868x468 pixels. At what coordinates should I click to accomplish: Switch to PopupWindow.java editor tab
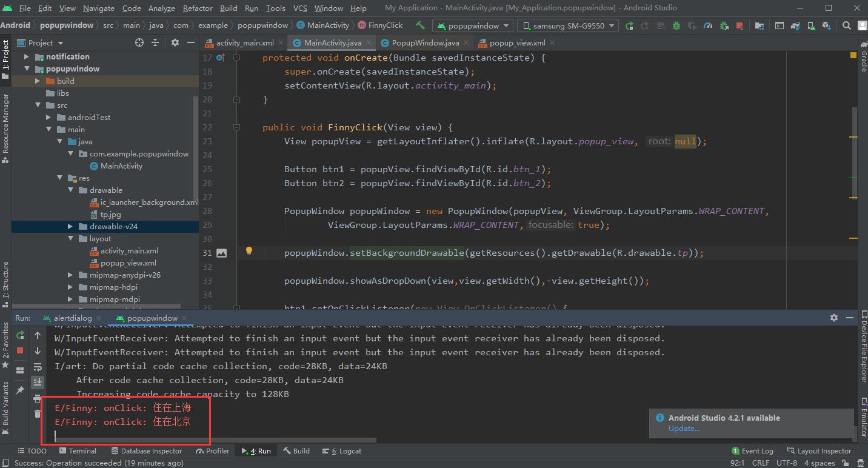click(425, 42)
